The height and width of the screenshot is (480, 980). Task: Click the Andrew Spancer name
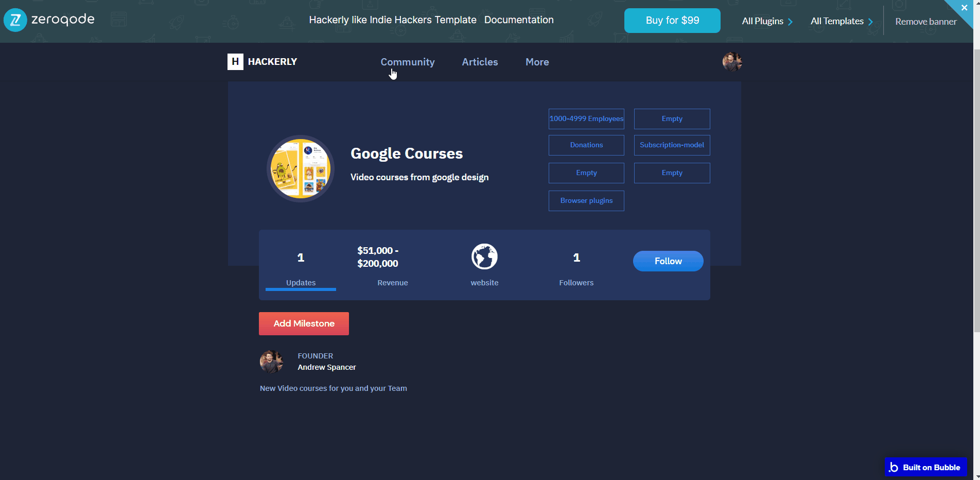(x=327, y=367)
